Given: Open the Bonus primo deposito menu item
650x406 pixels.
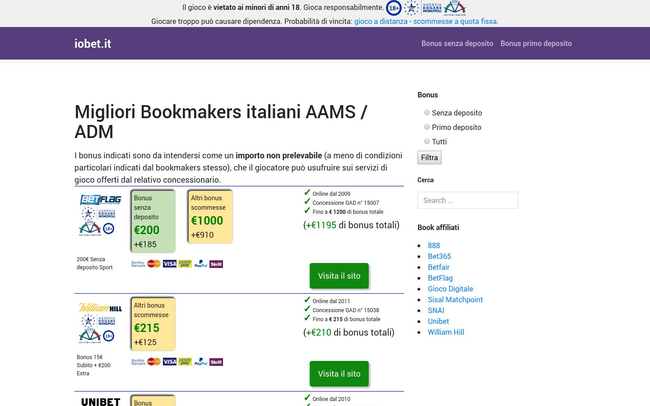Looking at the screenshot, I should click(x=536, y=44).
